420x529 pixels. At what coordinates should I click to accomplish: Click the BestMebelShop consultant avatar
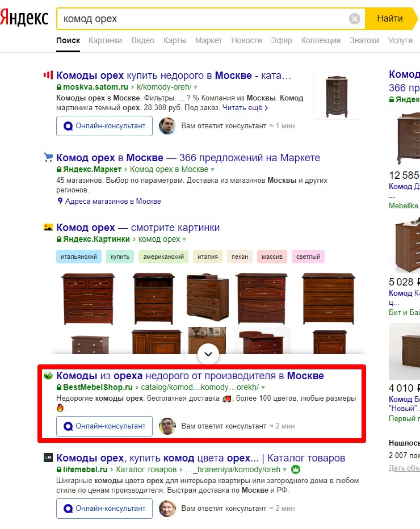(x=167, y=426)
